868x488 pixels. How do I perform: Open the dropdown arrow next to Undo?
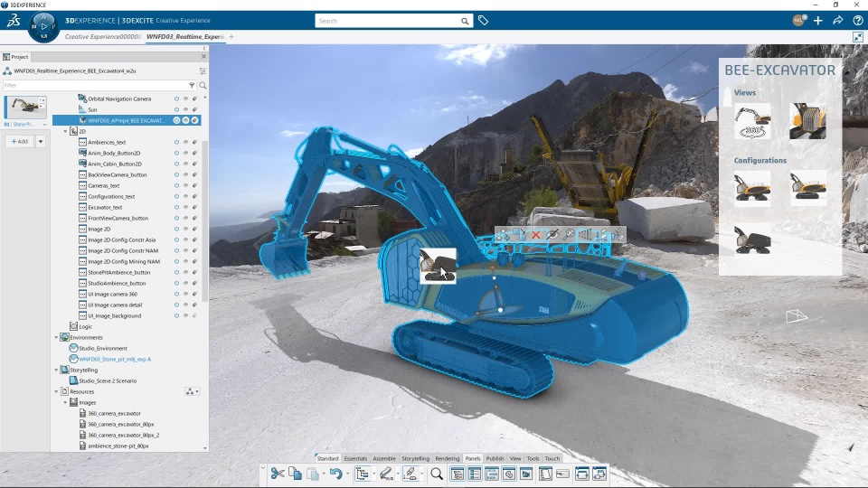click(347, 474)
